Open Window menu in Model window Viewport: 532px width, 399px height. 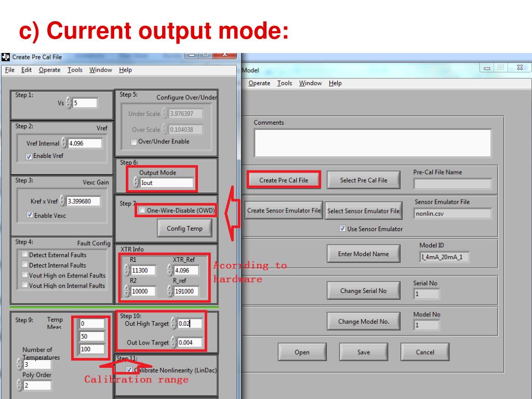(311, 83)
